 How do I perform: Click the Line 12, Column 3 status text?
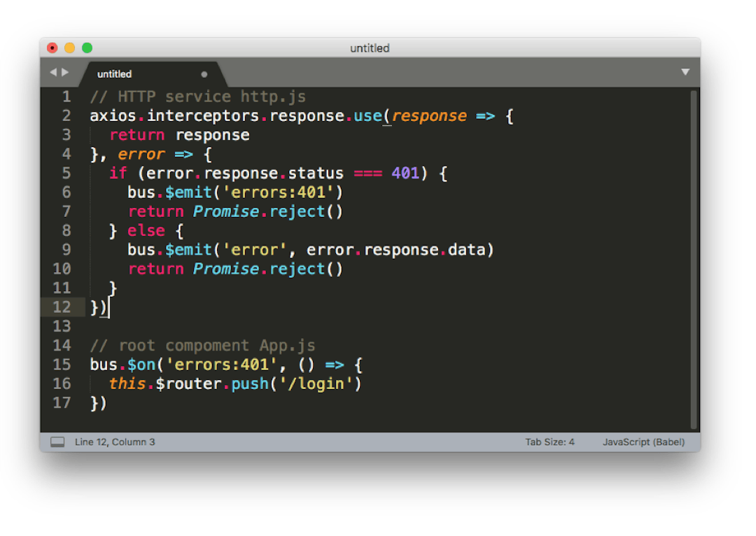coord(115,442)
